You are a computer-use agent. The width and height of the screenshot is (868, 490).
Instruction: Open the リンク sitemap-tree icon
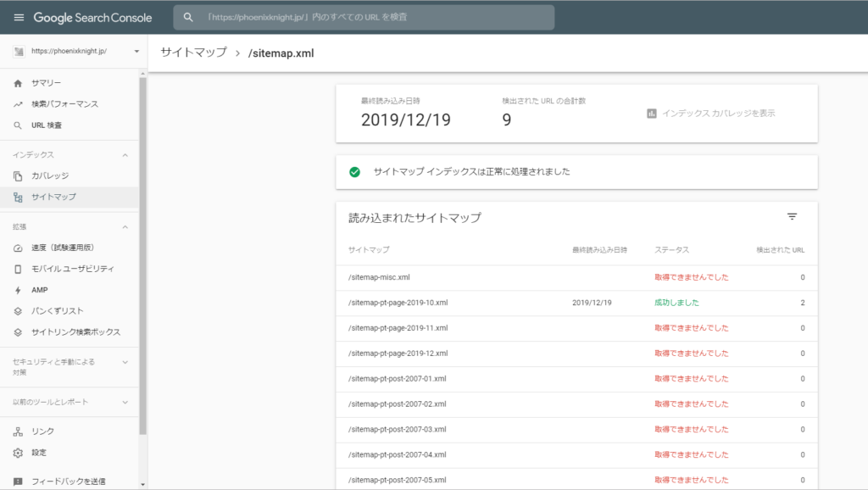pyautogui.click(x=18, y=432)
